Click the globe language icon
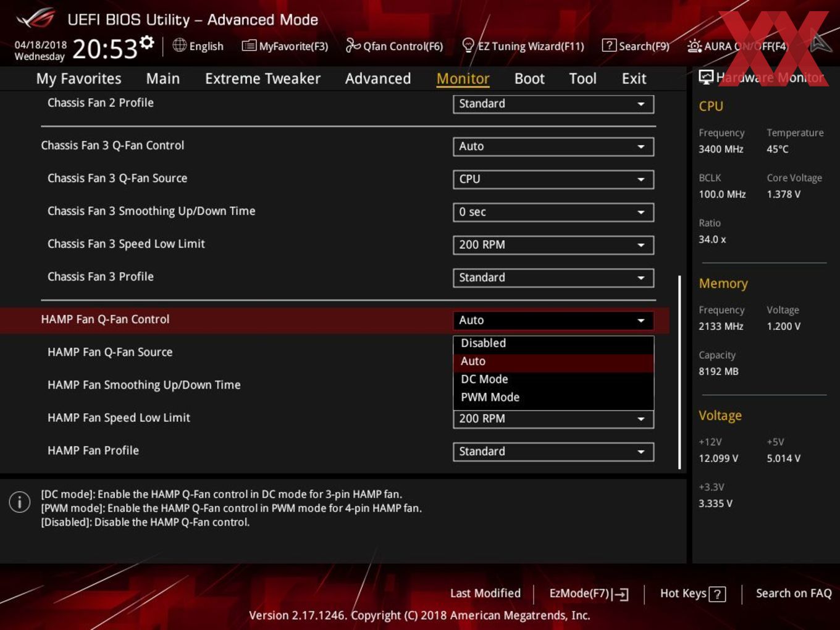 tap(179, 45)
